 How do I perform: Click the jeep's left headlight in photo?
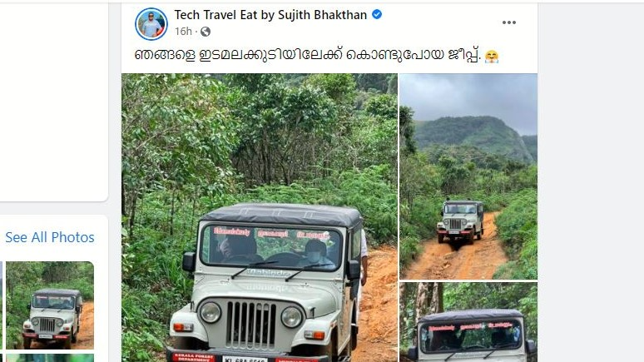211,312
